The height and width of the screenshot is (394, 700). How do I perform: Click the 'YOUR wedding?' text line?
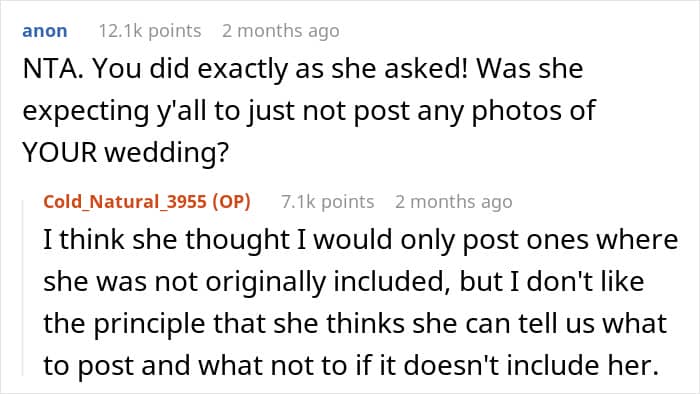(x=125, y=152)
